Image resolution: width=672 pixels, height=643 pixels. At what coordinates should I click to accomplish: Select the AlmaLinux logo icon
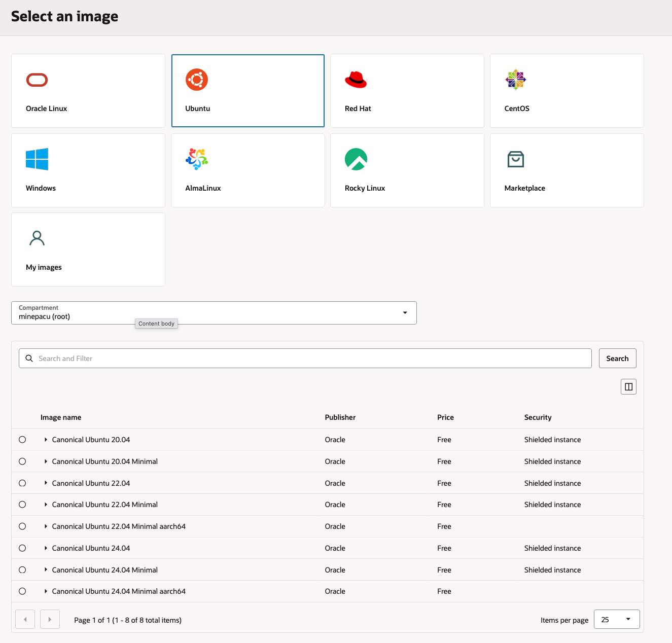point(197,159)
